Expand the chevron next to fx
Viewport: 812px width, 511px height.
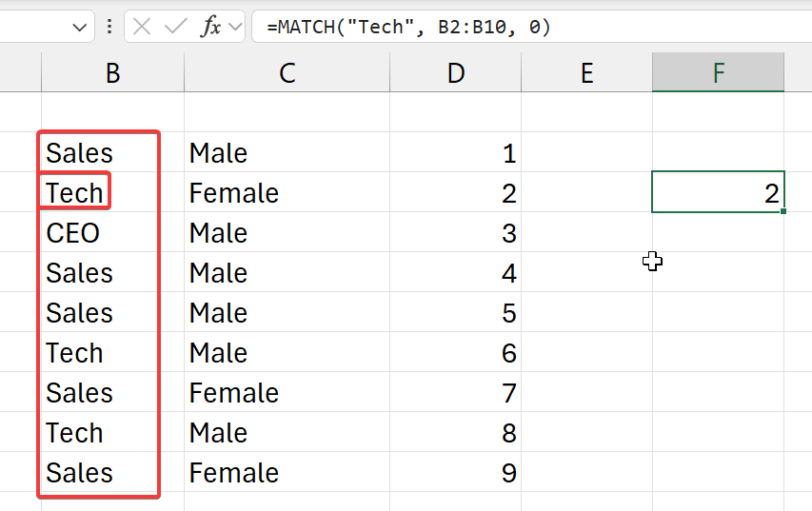[235, 28]
